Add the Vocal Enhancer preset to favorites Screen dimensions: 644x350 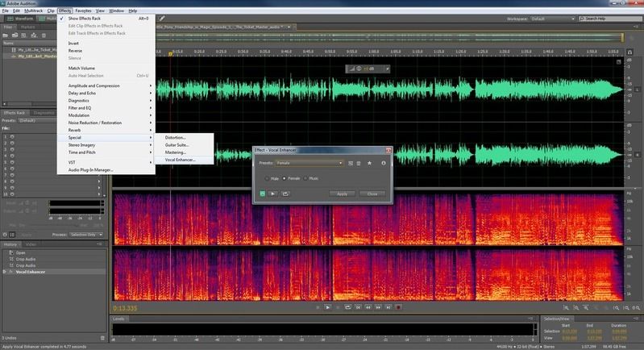tap(369, 163)
